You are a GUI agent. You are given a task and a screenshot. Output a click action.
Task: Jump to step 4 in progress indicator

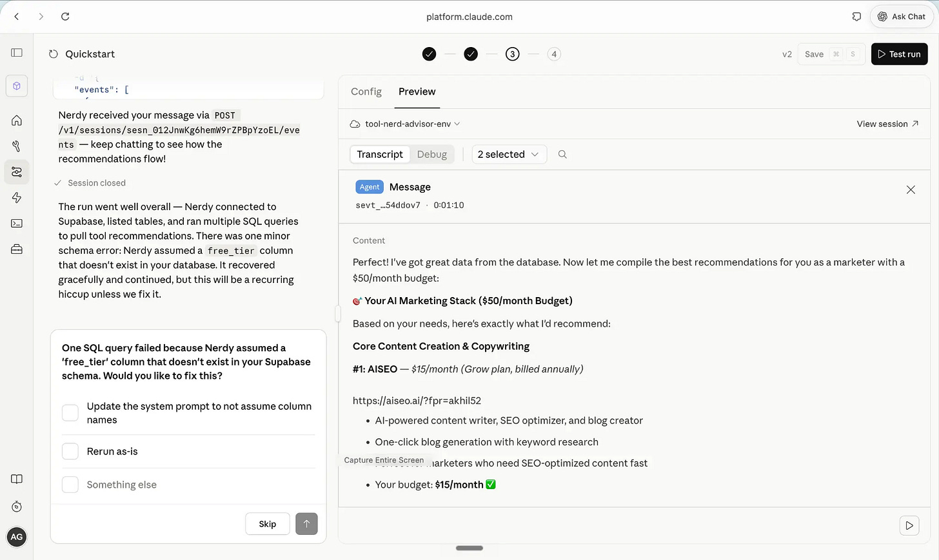554,54
